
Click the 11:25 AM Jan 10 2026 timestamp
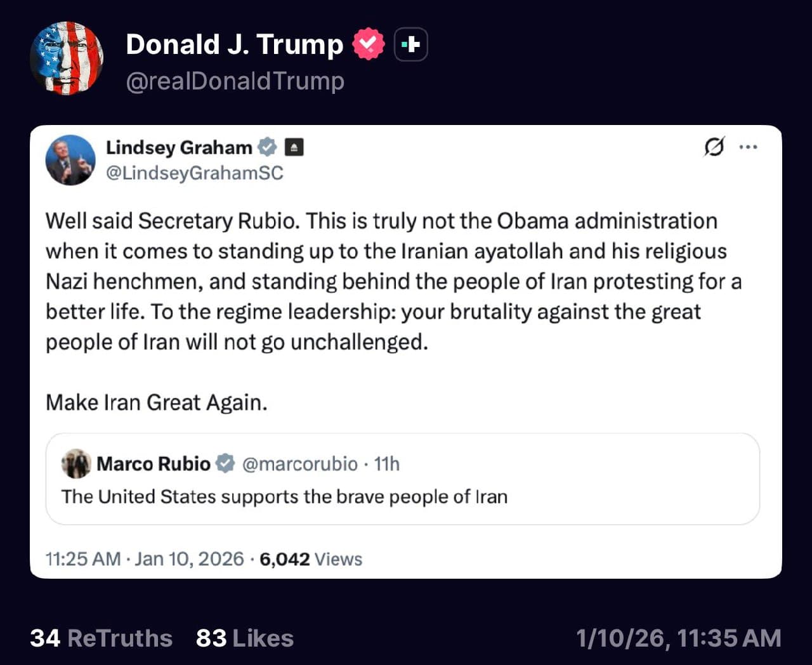point(145,559)
